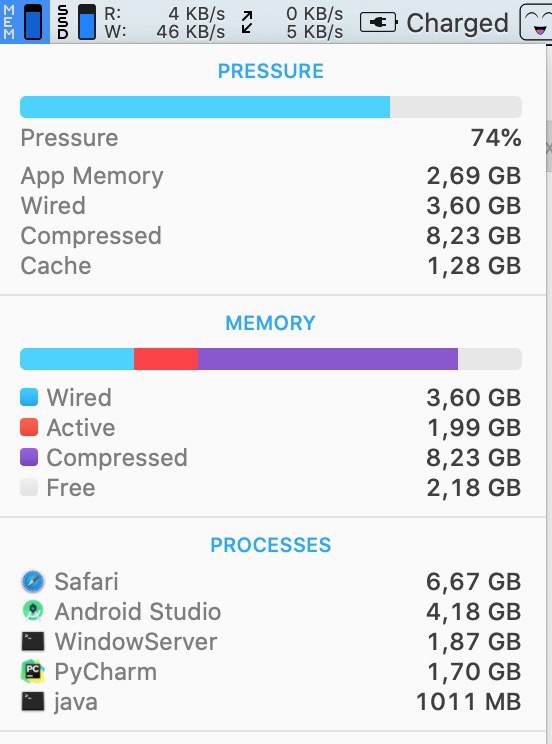552x744 pixels.
Task: Open the SSD disk usage menu bar icon
Action: point(76,22)
